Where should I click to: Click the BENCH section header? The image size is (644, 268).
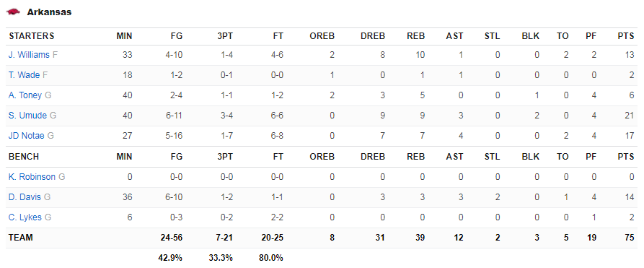tap(24, 157)
